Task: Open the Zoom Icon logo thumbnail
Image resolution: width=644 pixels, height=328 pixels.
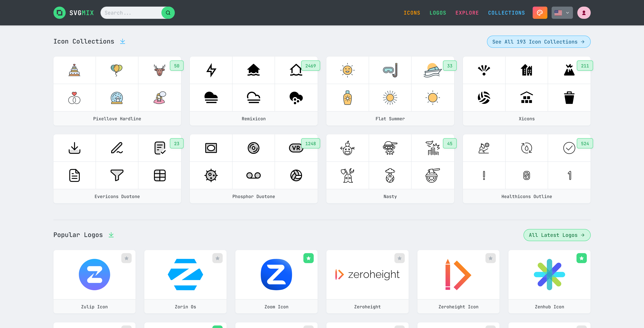Action: click(276, 275)
